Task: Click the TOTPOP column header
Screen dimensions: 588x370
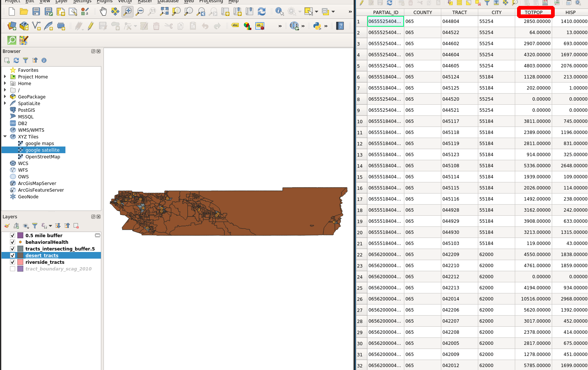Action: 534,12
